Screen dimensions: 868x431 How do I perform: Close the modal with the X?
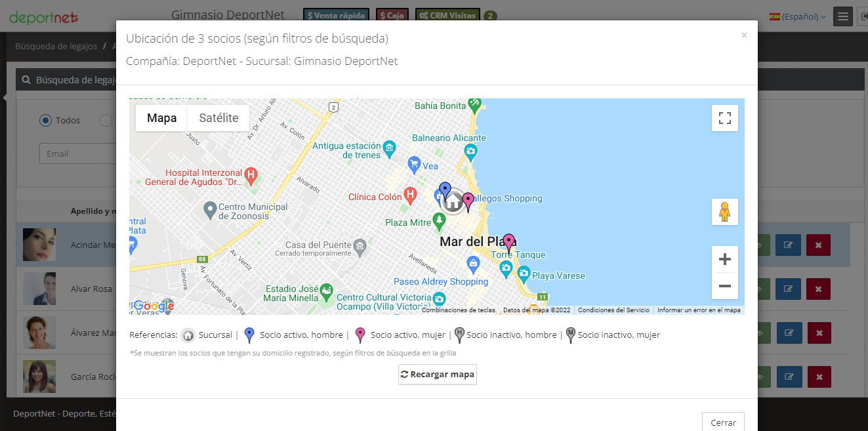coord(744,35)
